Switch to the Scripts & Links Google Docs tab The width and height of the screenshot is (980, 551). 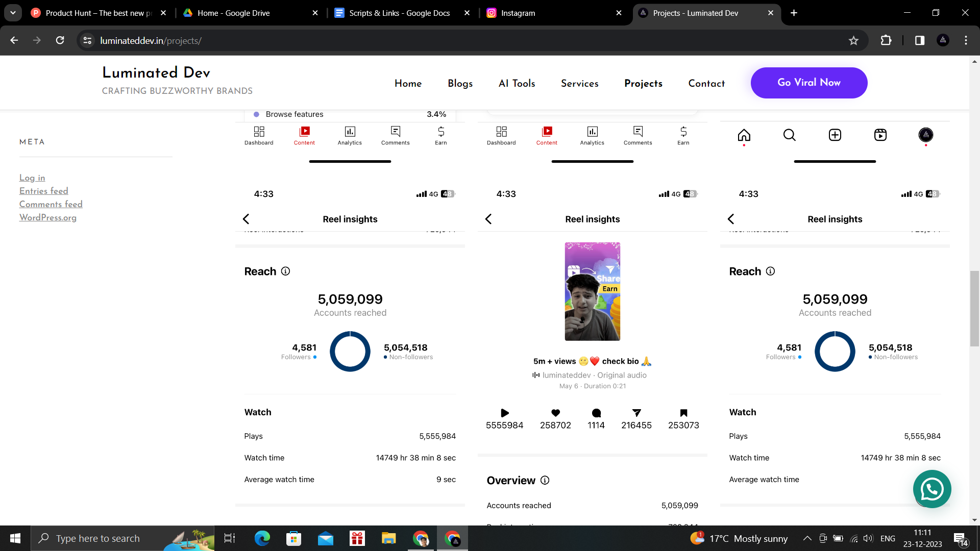tap(402, 13)
